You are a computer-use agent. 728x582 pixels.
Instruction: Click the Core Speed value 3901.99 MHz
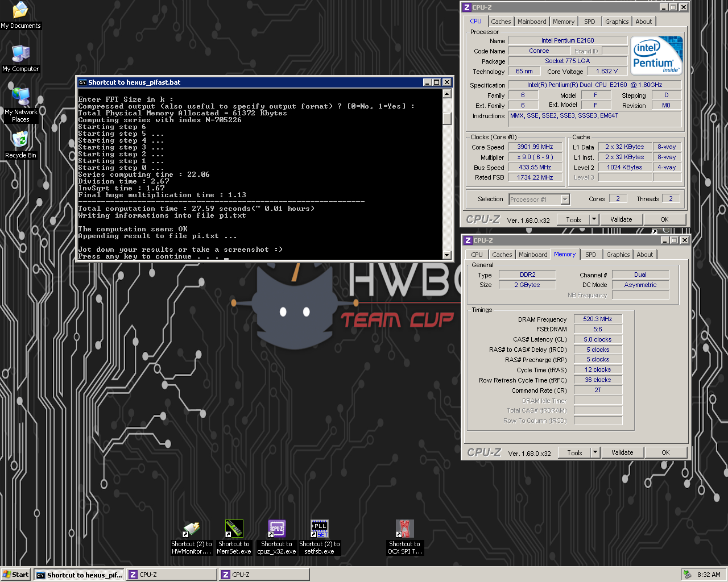(x=535, y=147)
